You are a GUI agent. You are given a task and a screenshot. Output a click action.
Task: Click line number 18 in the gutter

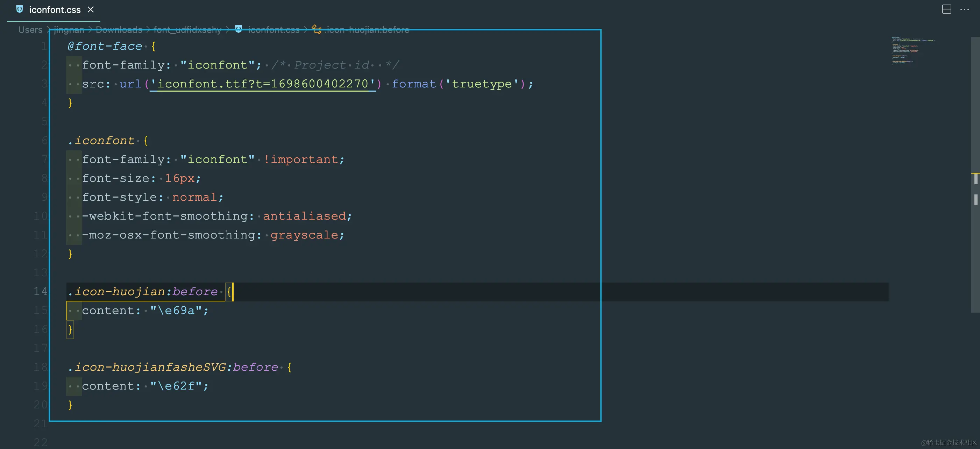(40, 367)
